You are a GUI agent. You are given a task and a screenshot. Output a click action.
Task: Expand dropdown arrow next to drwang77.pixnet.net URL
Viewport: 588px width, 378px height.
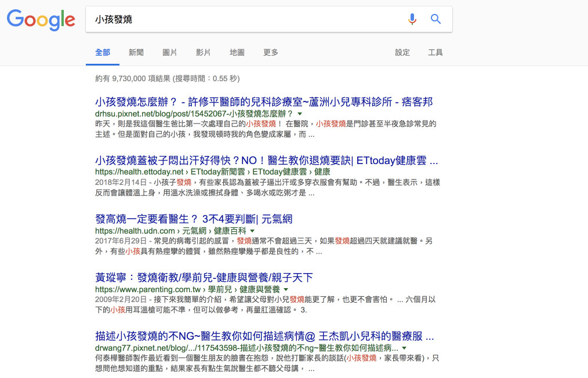coord(404,348)
